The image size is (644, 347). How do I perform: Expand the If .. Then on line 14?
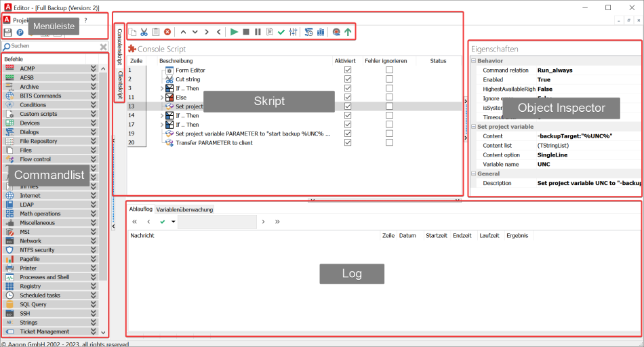[x=162, y=115]
